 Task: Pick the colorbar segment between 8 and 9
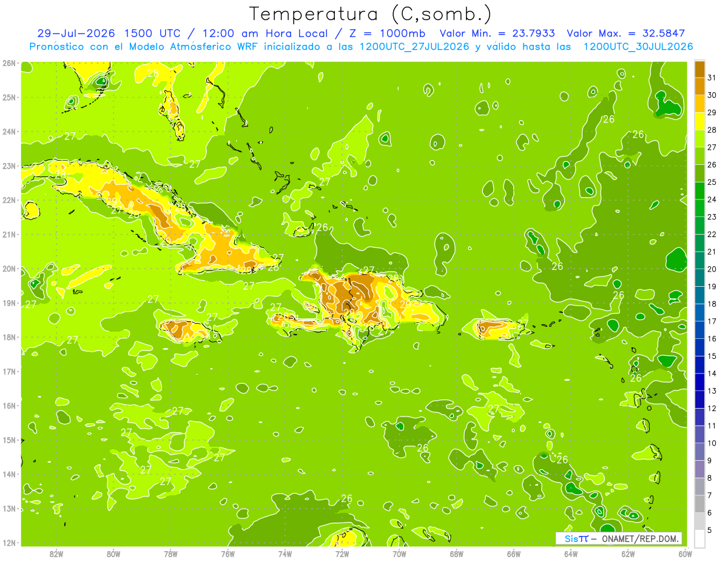tap(699, 469)
